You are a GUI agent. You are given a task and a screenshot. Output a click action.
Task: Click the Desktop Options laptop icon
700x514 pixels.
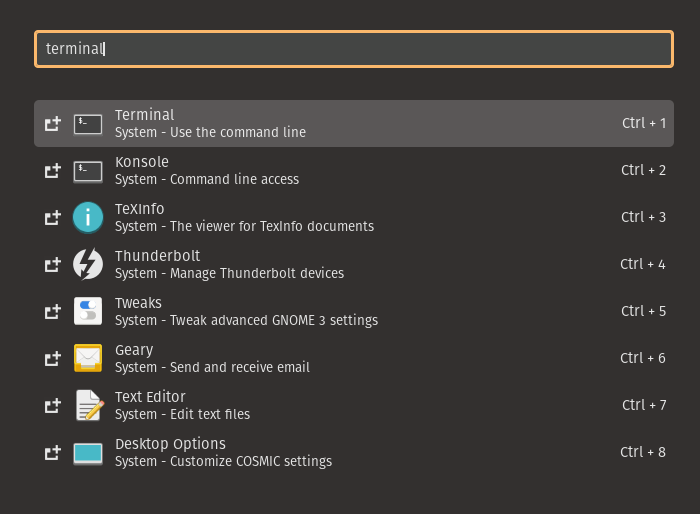(x=88, y=454)
